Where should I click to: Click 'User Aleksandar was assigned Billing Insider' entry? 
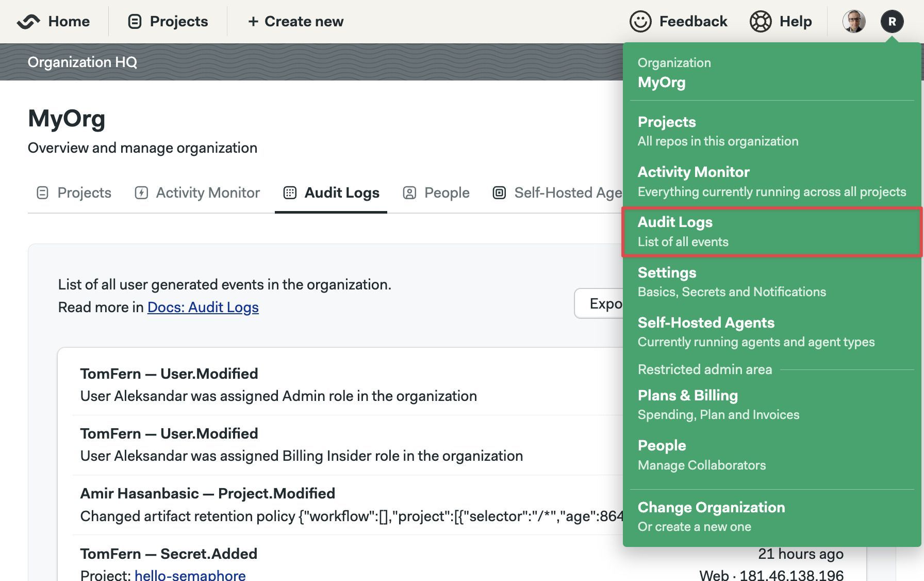pyautogui.click(x=302, y=456)
